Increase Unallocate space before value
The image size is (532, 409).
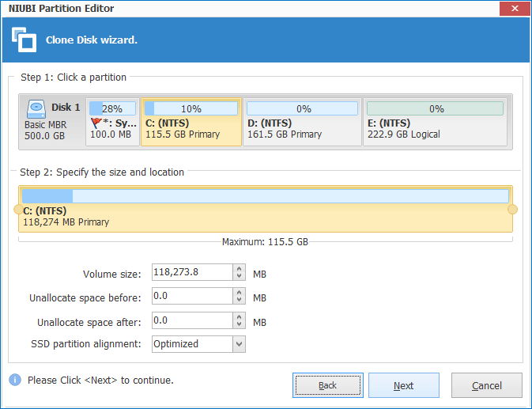click(x=239, y=293)
